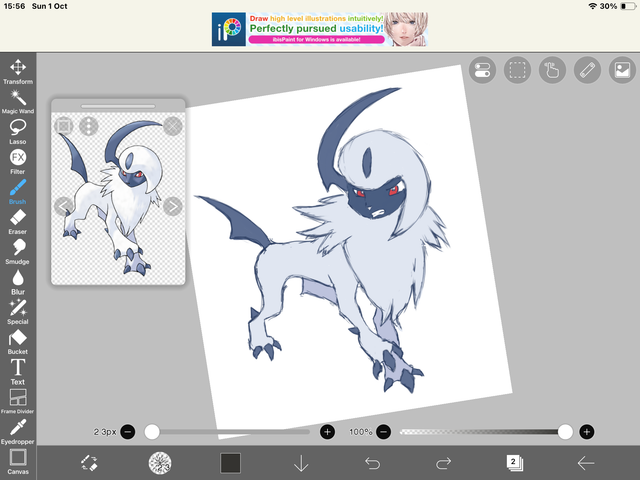Decrease opacity with minus button
The height and width of the screenshot is (480, 640).
coord(383,432)
